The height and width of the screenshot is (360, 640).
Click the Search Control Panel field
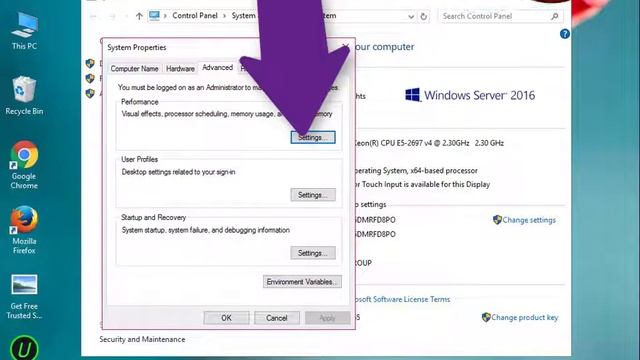tap(501, 16)
